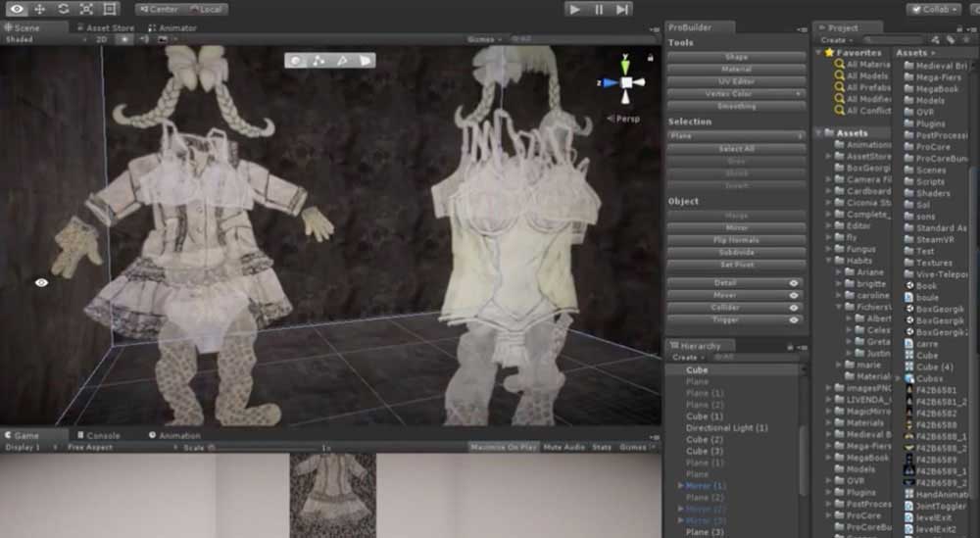Toggle Collider visibility eye in ProBuilder
Viewport: 980px width, 538px height.
pos(794,308)
